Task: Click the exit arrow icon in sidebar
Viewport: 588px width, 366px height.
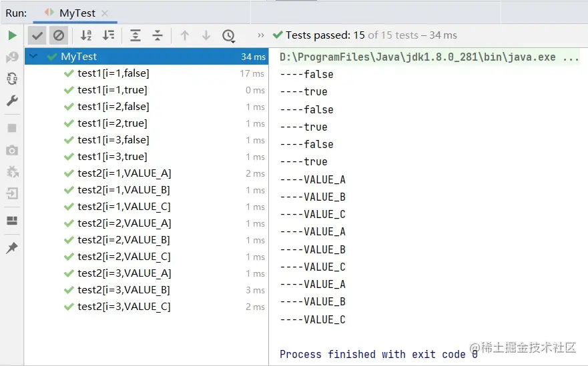Action: [x=12, y=194]
